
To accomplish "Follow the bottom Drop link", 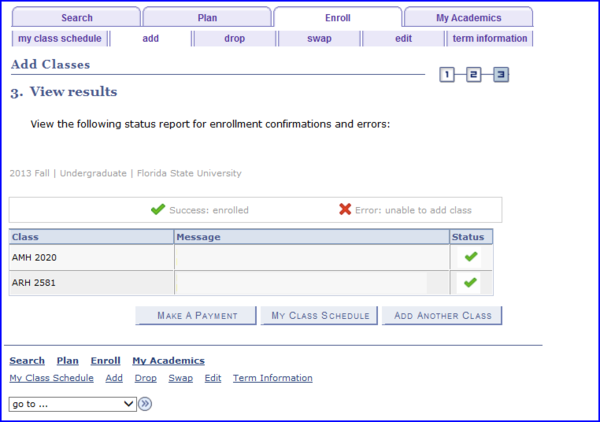I will tap(145, 378).
